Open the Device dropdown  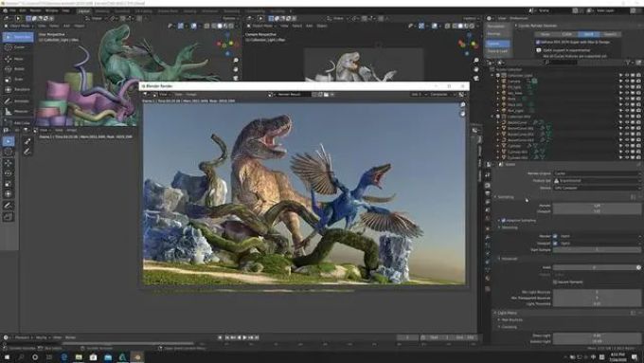click(x=597, y=188)
